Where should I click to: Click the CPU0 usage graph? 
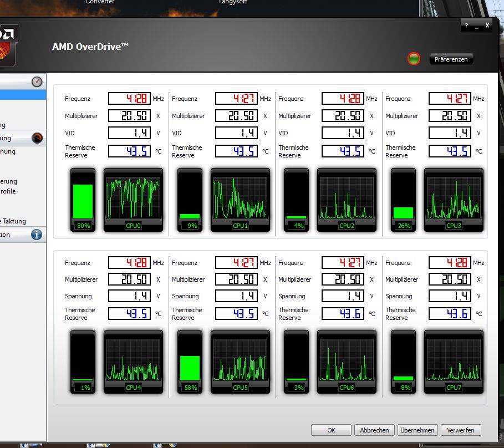[x=133, y=199]
